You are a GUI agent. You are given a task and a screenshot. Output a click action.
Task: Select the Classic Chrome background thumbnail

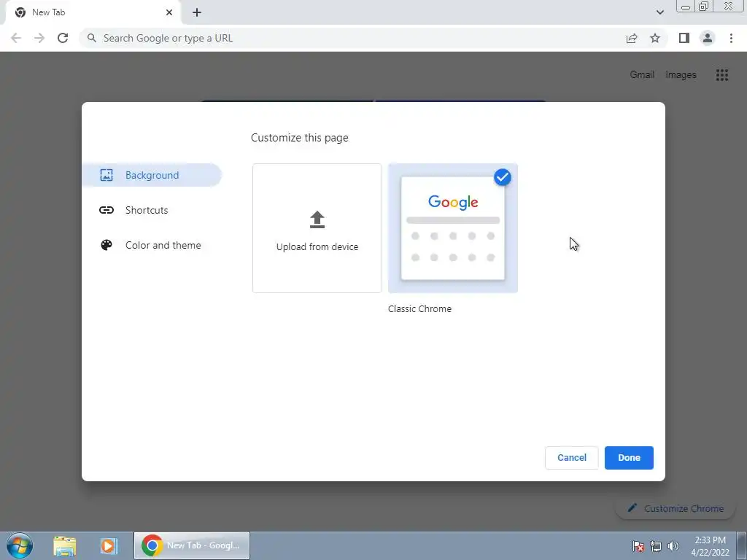pyautogui.click(x=453, y=228)
